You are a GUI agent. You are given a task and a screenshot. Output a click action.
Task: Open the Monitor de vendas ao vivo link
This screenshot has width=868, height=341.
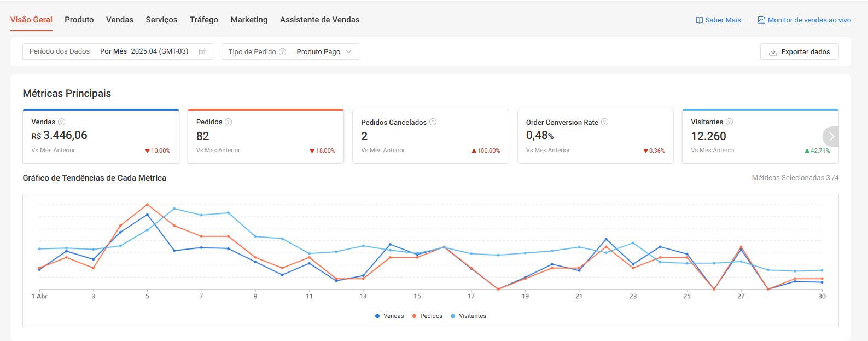[x=804, y=20]
